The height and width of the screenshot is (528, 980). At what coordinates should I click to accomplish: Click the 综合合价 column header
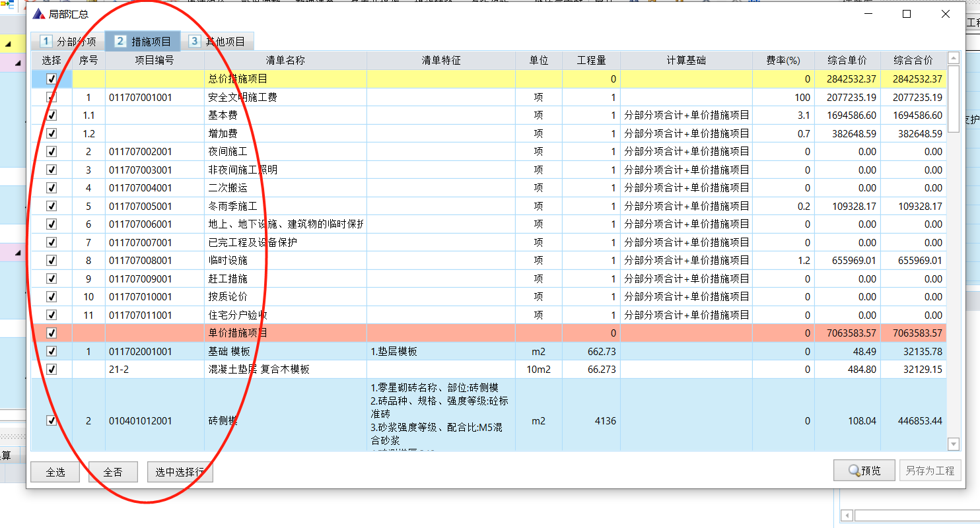click(x=913, y=61)
